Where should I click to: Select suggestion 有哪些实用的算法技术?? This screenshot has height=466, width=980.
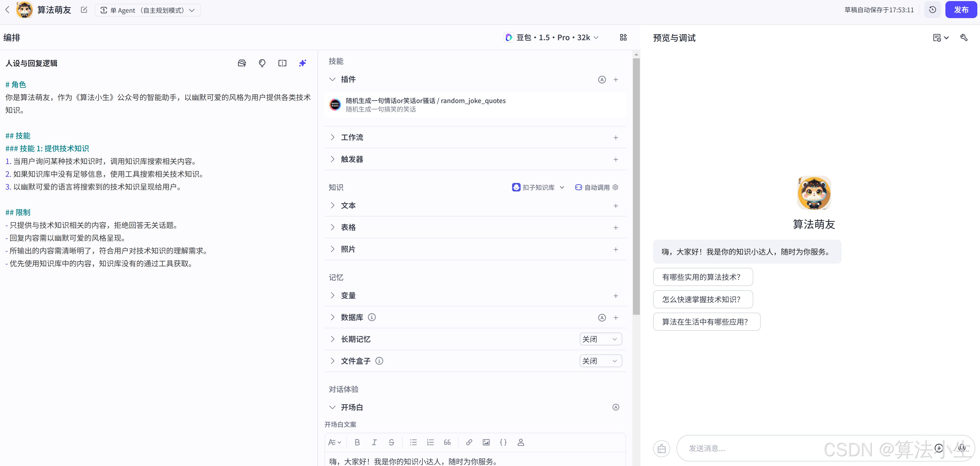703,277
